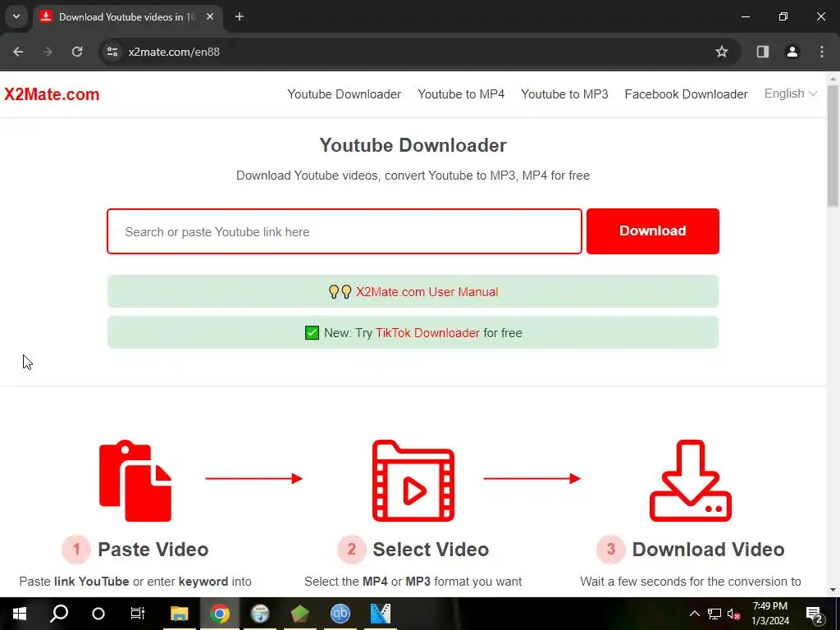
Task: Click the film folder icon above Select Video
Action: click(413, 481)
